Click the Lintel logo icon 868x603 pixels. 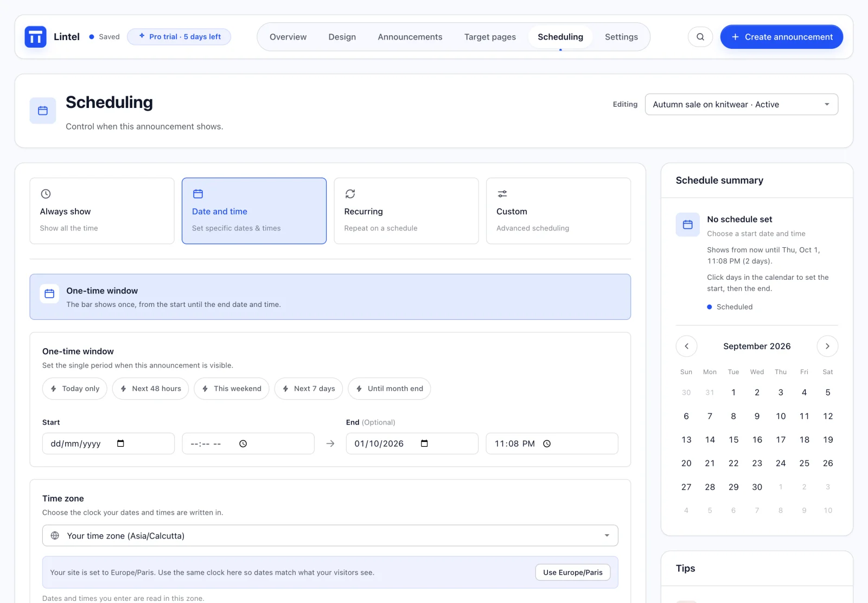pos(35,37)
